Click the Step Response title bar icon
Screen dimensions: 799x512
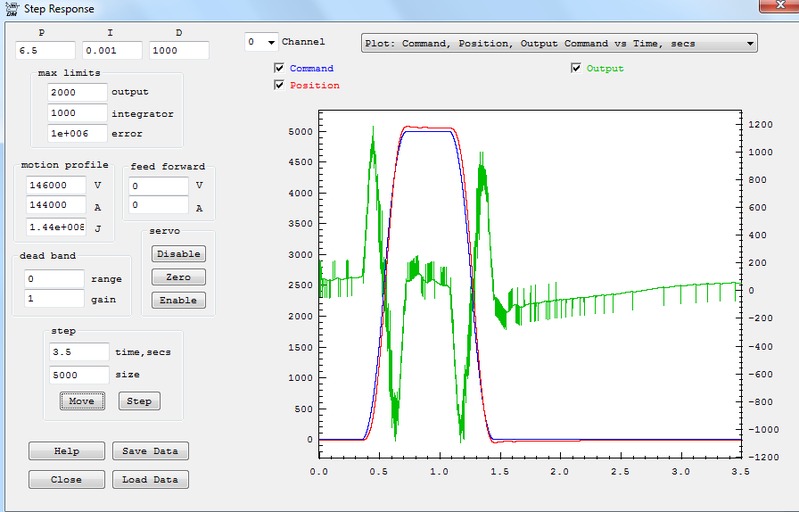[10, 9]
